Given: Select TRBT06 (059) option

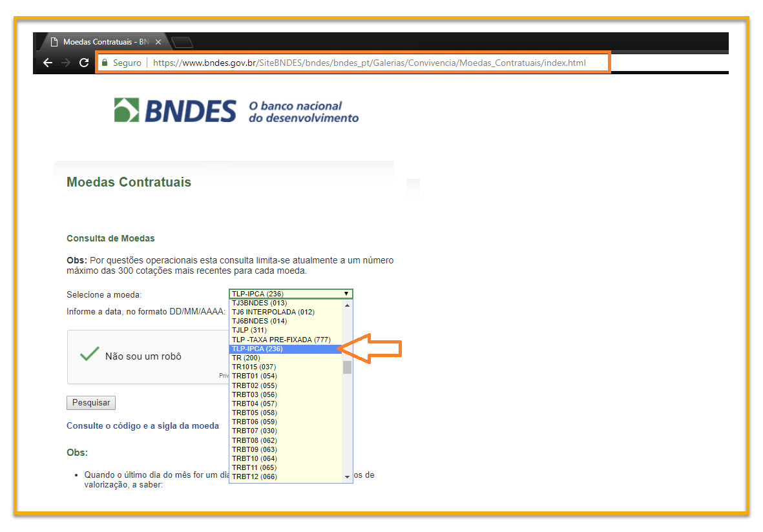Looking at the screenshot, I should tap(286, 422).
